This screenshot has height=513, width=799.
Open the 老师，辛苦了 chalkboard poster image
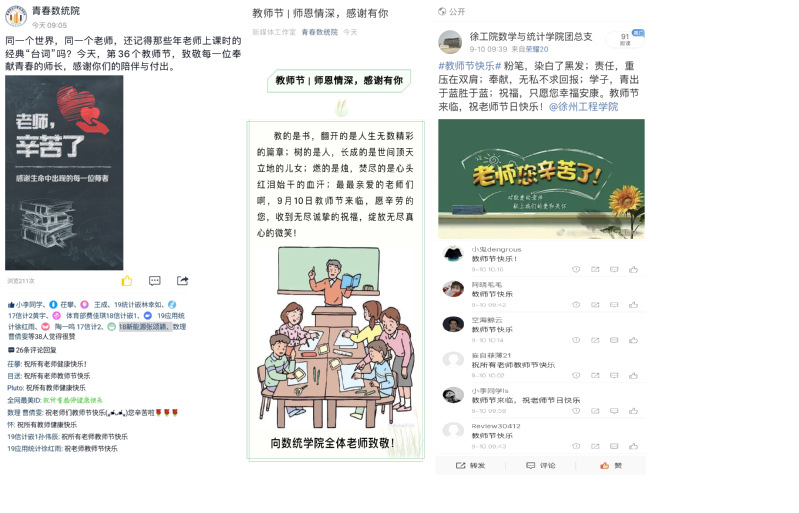pyautogui.click(x=64, y=173)
